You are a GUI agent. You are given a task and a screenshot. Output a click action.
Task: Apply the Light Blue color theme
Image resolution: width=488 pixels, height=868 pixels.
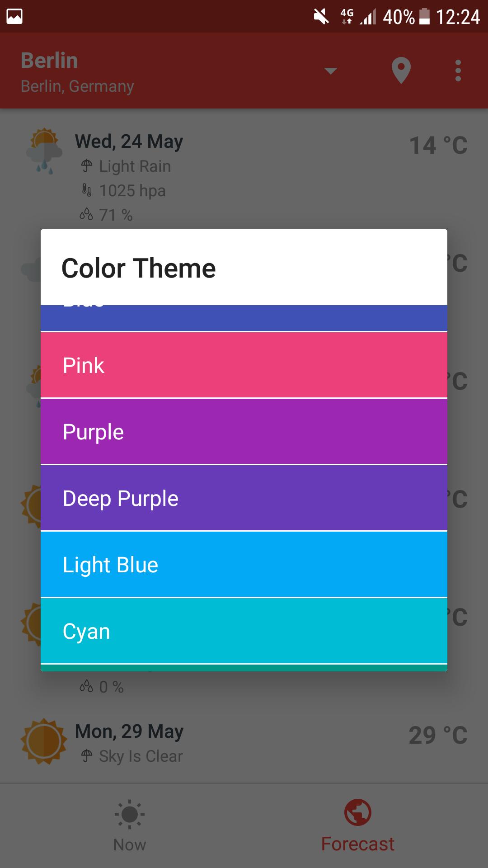tap(244, 565)
